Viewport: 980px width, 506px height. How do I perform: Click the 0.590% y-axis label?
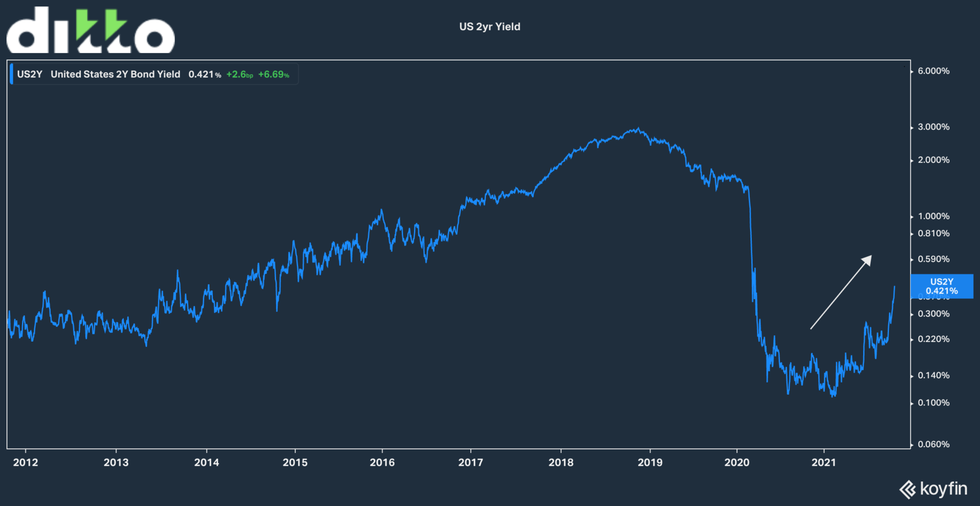point(933,259)
